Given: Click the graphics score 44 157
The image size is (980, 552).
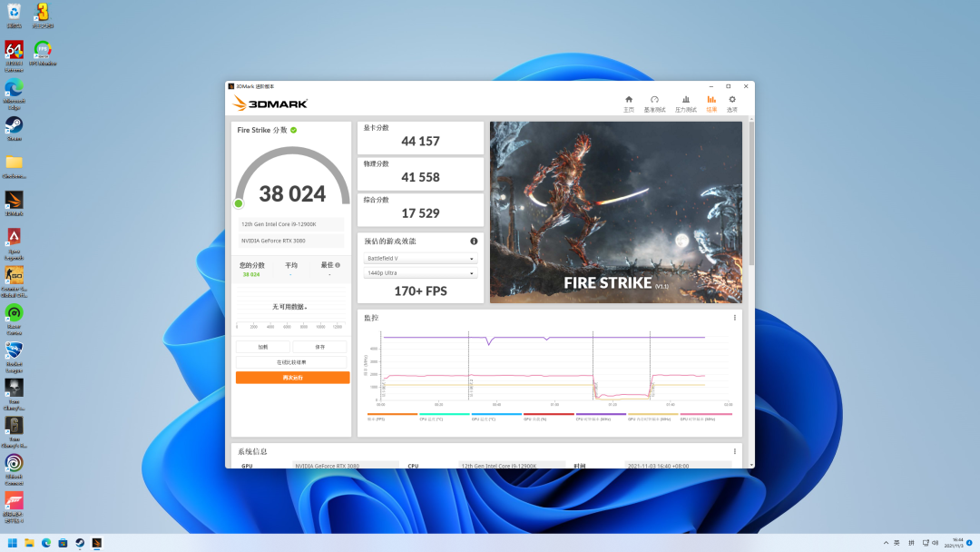Looking at the screenshot, I should [x=421, y=142].
